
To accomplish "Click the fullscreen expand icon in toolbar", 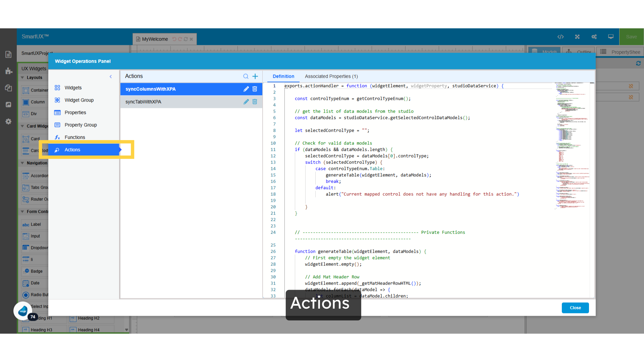I will (577, 37).
